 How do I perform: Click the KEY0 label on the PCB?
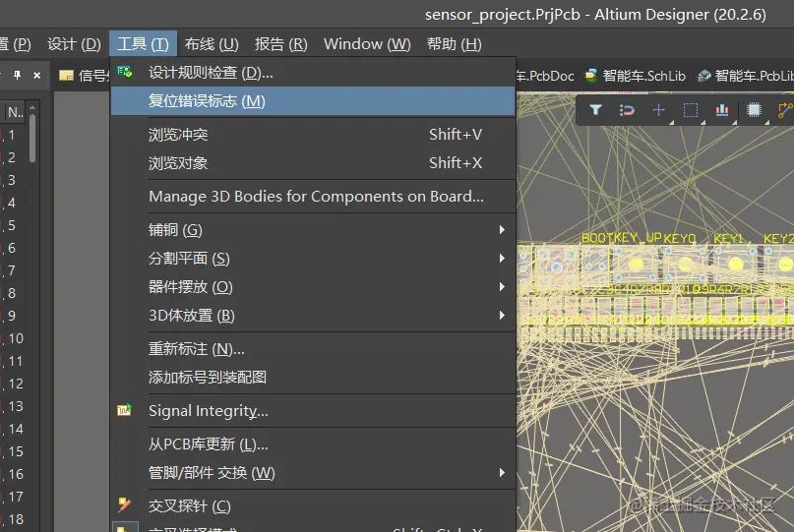[x=680, y=238]
